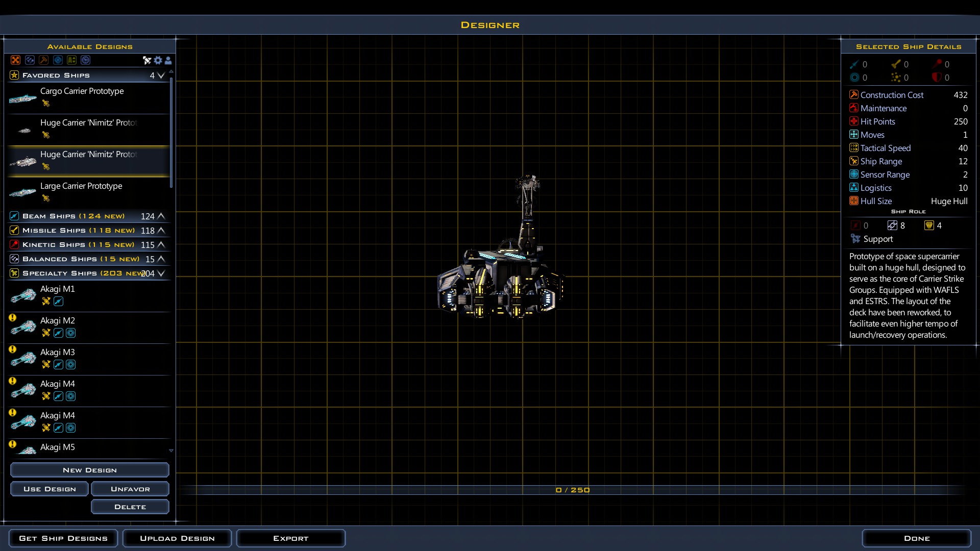The height and width of the screenshot is (551, 980).
Task: Click the New Design button
Action: (90, 470)
